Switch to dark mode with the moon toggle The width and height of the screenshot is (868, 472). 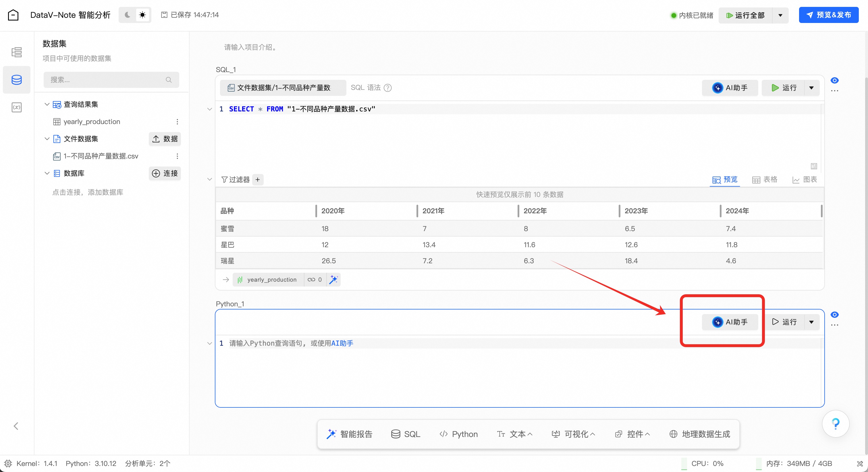[x=127, y=15]
